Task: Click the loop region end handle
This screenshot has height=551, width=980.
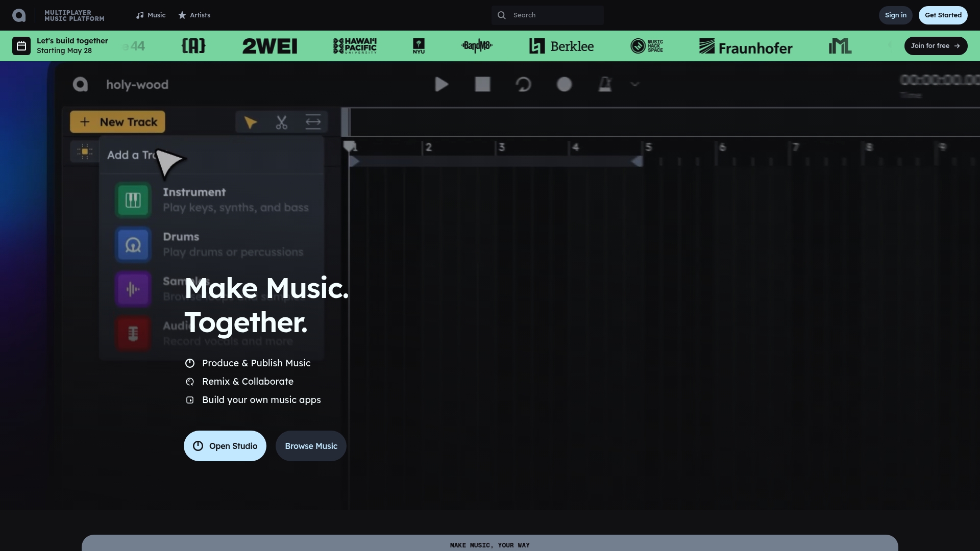Action: coord(637,162)
